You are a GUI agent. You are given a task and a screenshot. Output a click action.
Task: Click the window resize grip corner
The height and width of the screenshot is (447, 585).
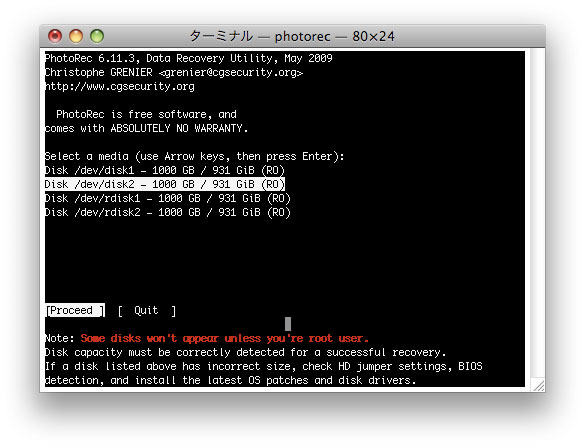(538, 385)
